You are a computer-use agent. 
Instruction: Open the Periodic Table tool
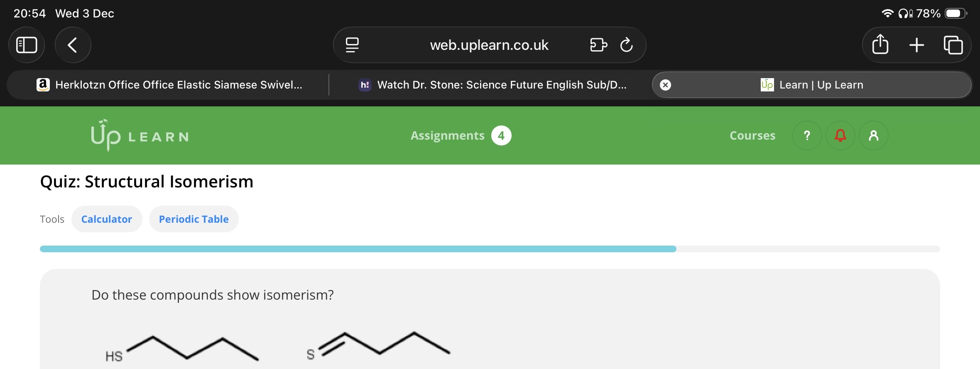194,219
